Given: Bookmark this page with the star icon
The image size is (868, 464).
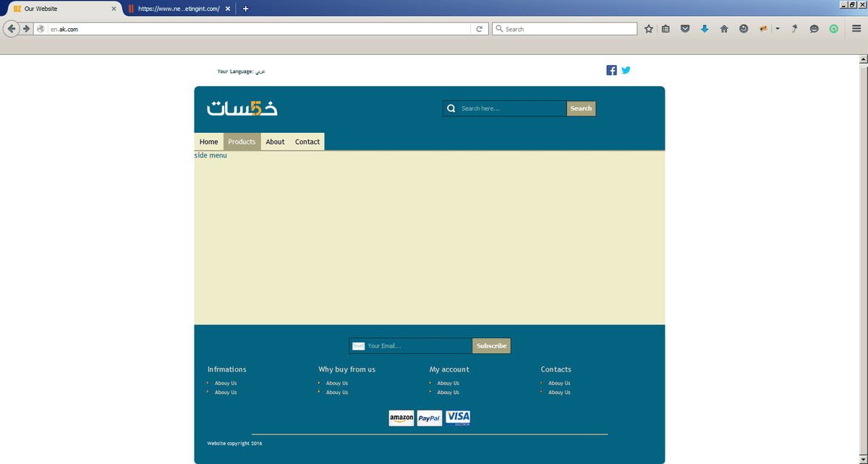Looking at the screenshot, I should coord(649,29).
